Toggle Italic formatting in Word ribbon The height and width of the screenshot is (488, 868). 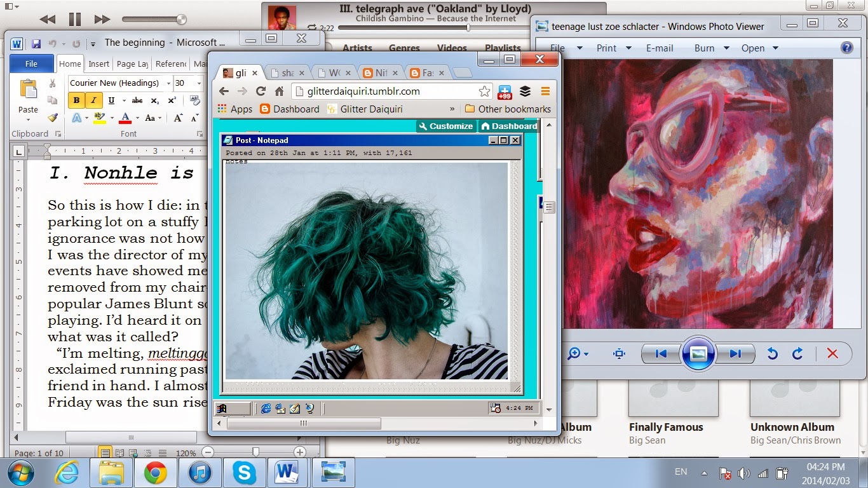(x=93, y=100)
